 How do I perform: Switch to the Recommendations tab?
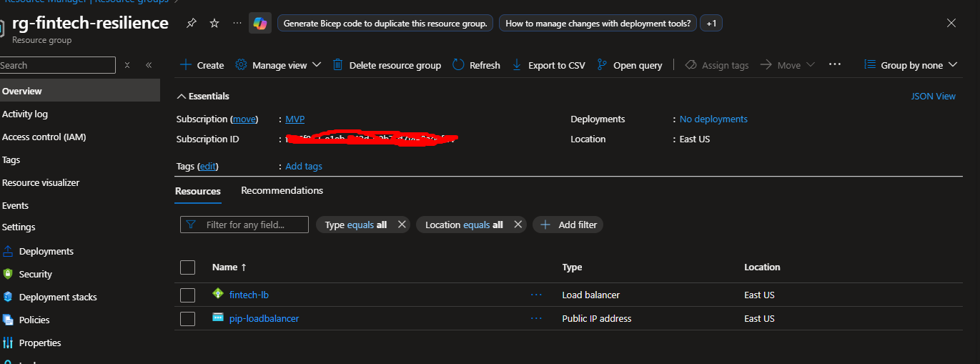[x=282, y=191]
